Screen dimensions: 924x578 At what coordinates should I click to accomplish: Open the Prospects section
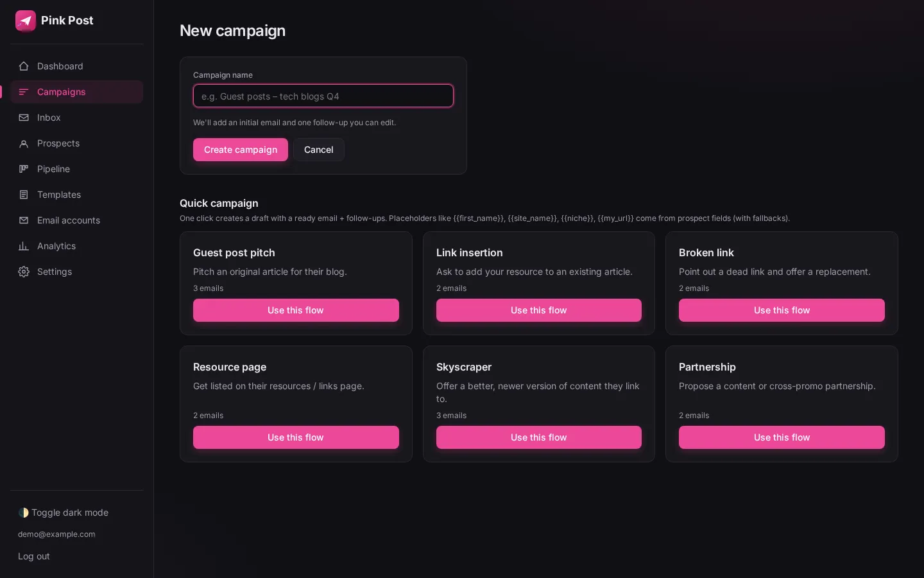(x=76, y=143)
